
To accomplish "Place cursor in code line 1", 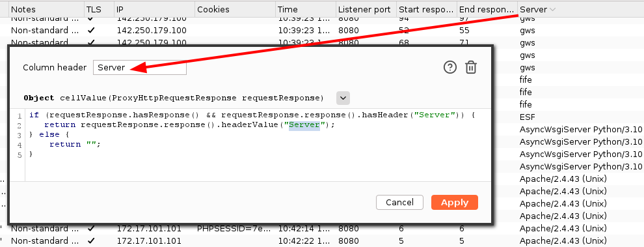I will click(252, 115).
